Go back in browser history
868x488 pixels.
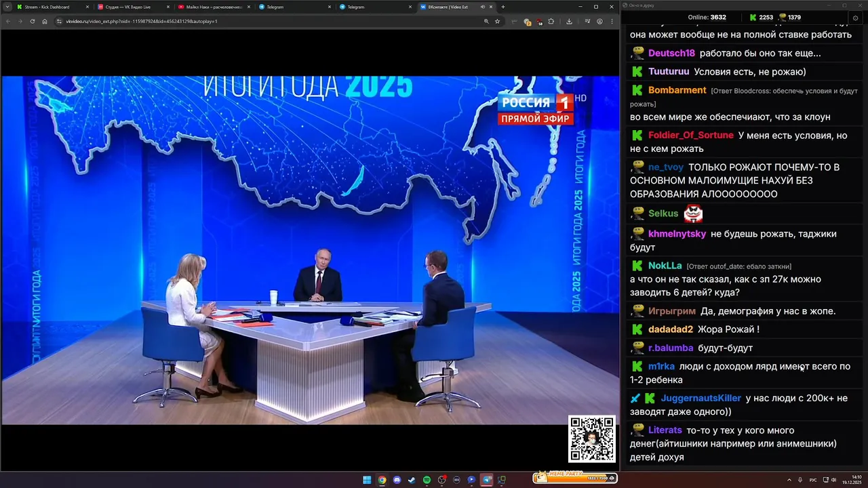[8, 21]
